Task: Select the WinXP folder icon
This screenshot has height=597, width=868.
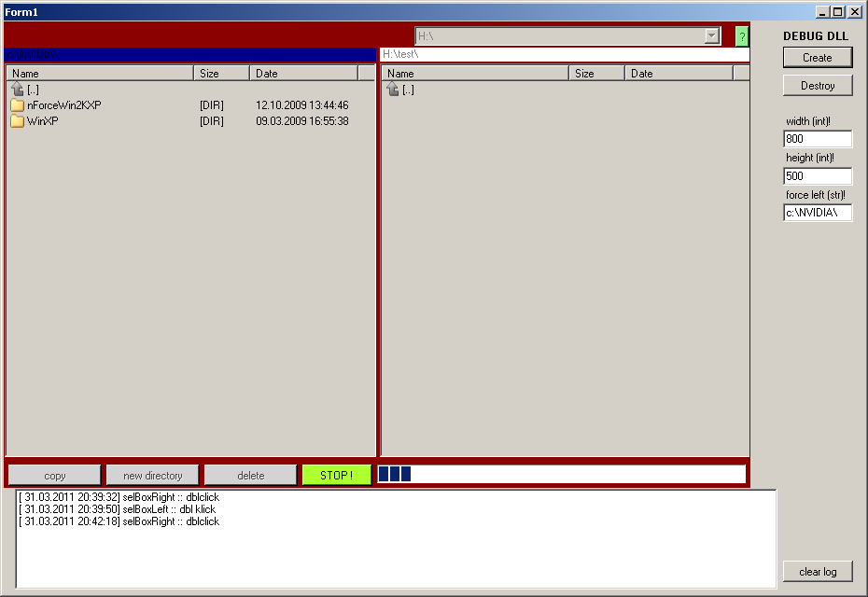Action: coord(17,121)
